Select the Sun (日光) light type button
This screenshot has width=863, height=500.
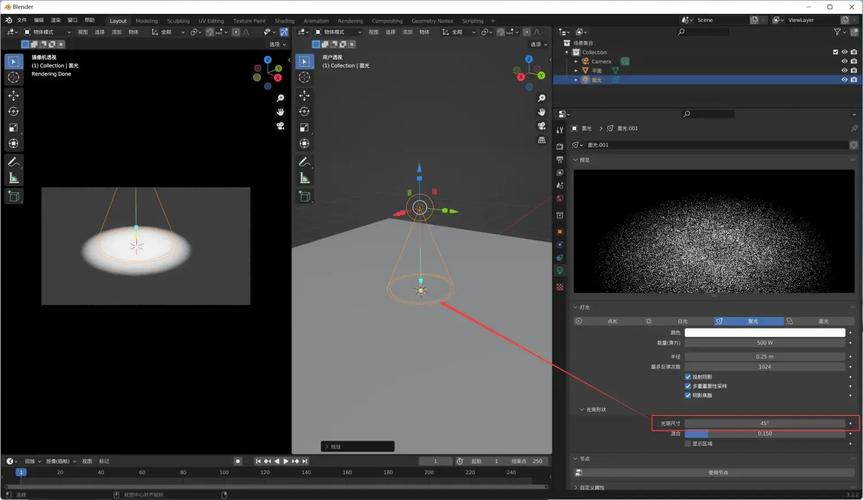pos(682,321)
